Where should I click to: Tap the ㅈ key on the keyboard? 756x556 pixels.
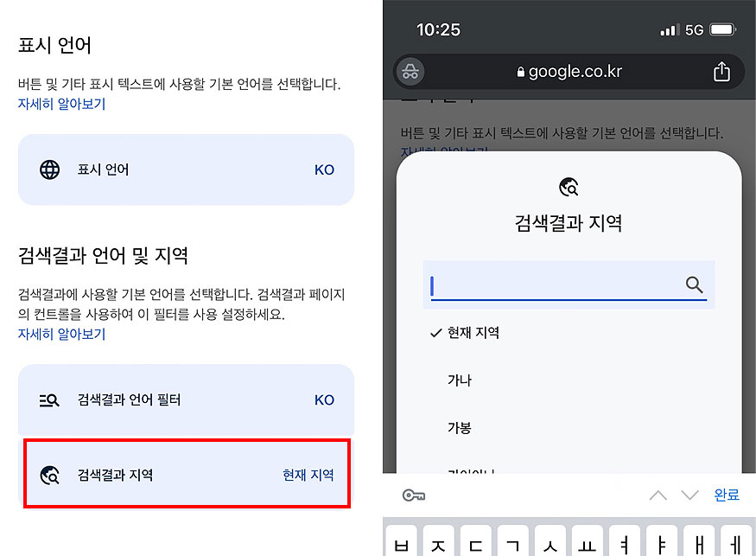(438, 541)
